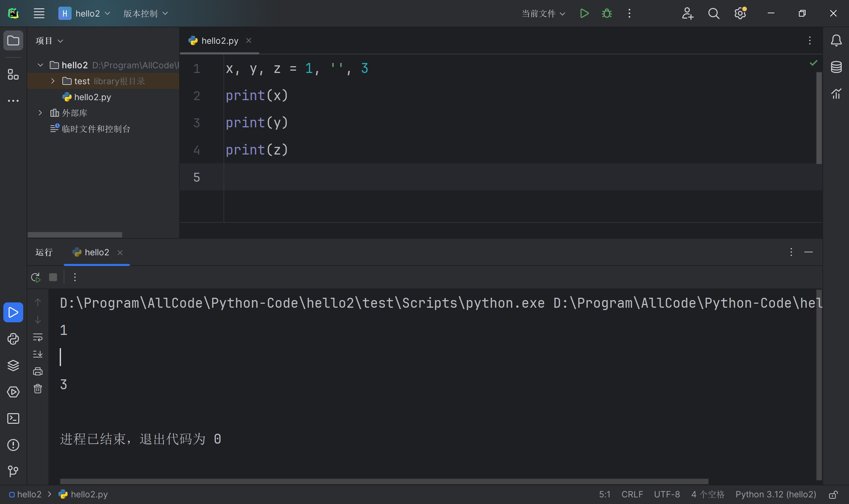The height and width of the screenshot is (504, 849).
Task: Toggle the Project tool window folder icon
Action: tap(13, 41)
